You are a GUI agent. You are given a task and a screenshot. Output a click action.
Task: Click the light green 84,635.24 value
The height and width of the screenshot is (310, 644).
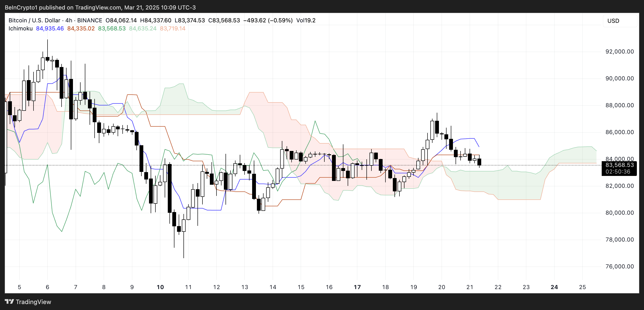click(x=143, y=29)
